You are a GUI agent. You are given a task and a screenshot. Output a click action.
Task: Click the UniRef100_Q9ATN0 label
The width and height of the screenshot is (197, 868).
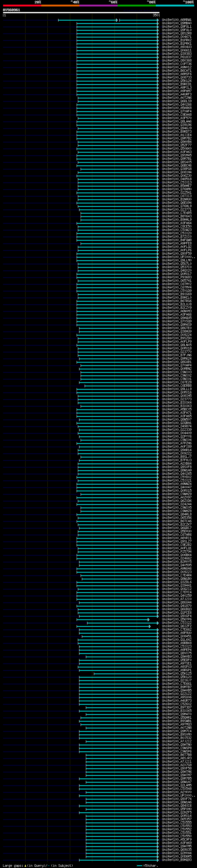pyautogui.click(x=176, y=745)
